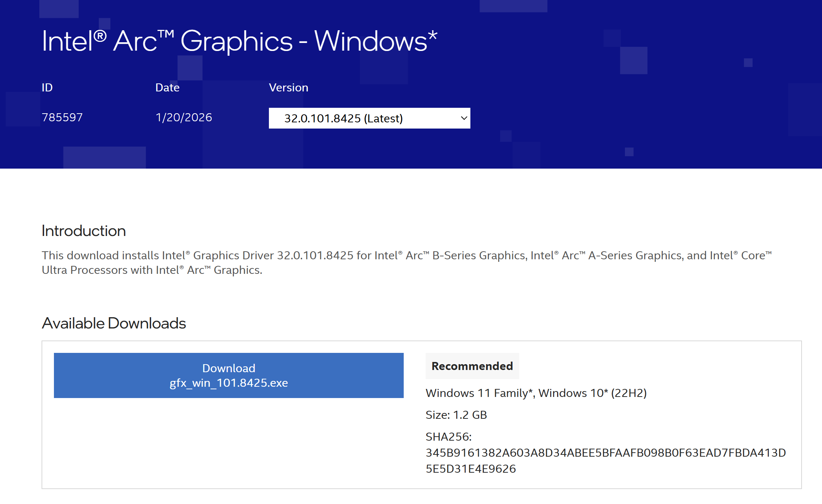Click the Introduction section heading
Screen dimensions: 822x504
(x=83, y=231)
